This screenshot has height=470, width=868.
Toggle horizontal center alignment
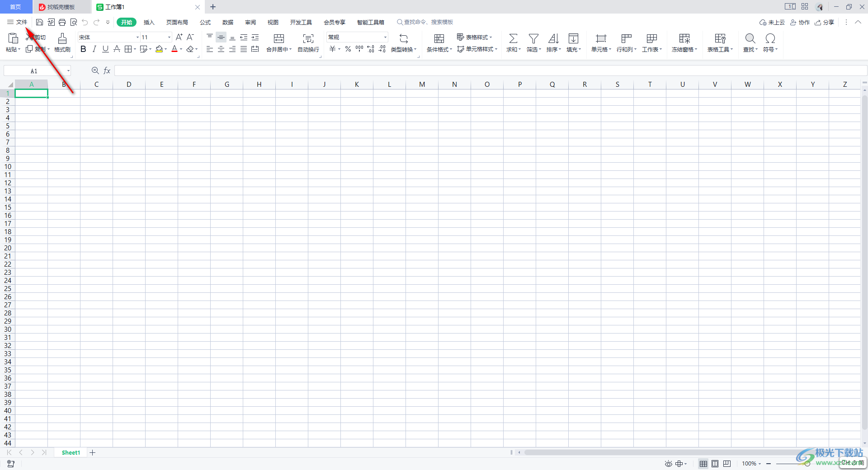click(221, 49)
